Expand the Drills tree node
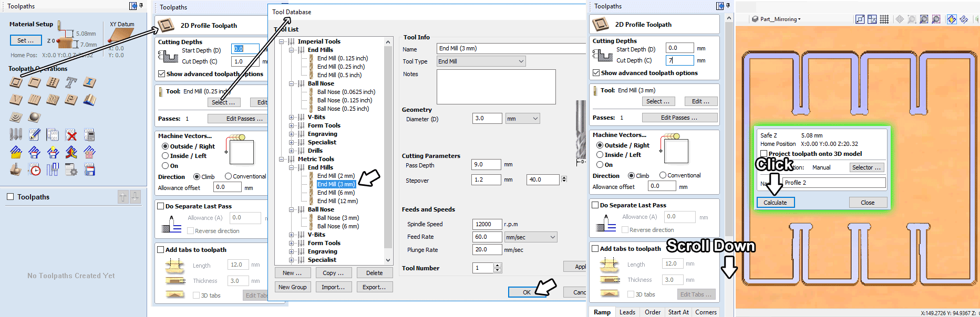The width and height of the screenshot is (980, 317). pos(291,151)
